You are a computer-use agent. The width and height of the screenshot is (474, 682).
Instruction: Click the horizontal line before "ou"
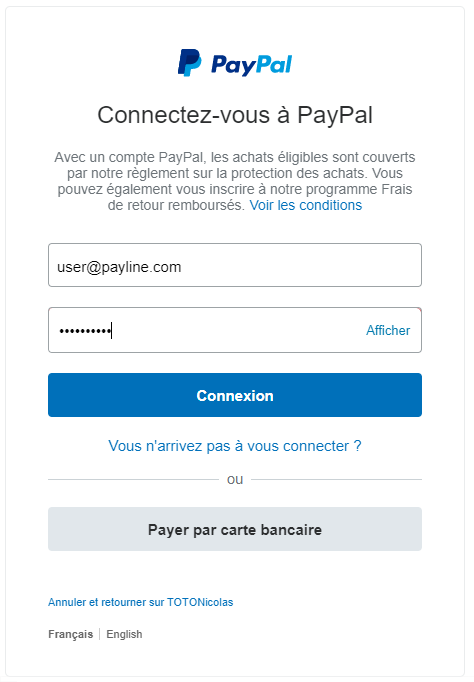134,479
